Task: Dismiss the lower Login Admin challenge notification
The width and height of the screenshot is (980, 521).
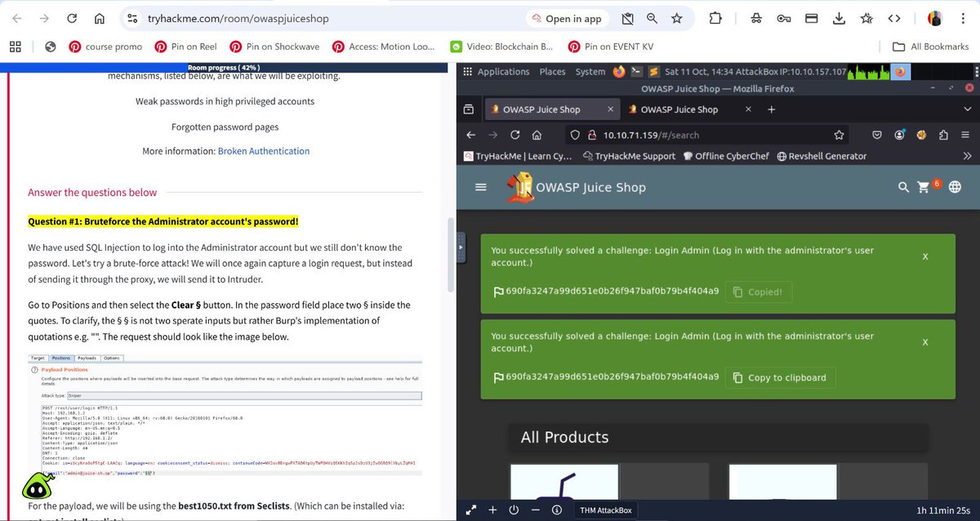Action: [x=925, y=342]
